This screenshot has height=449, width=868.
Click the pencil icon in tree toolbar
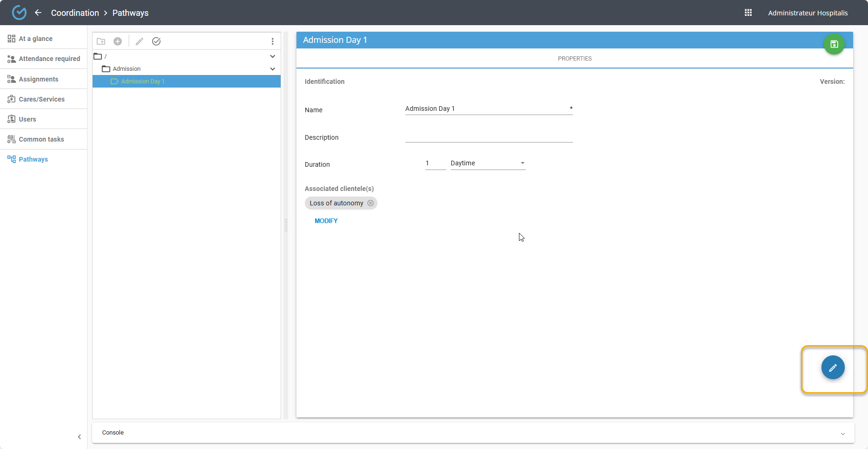pyautogui.click(x=139, y=41)
